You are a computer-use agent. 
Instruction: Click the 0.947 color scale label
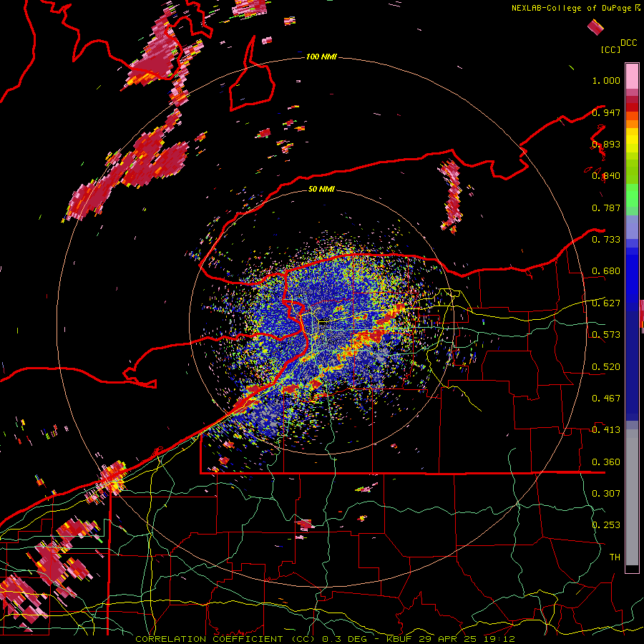point(606,112)
